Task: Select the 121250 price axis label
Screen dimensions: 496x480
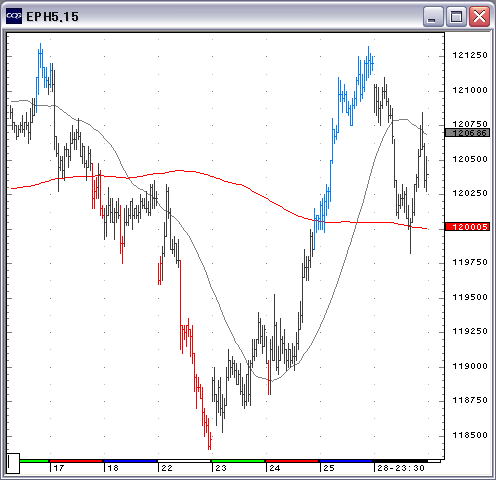Action: point(470,55)
